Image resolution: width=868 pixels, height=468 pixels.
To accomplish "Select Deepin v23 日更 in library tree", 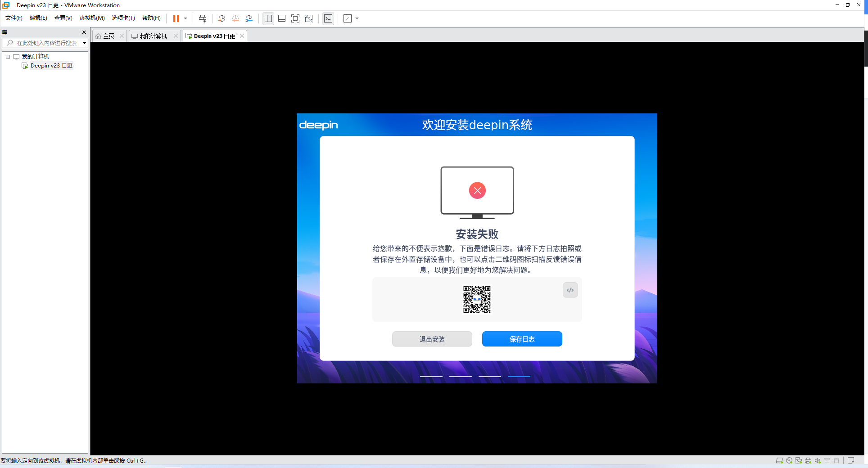I will coord(51,66).
